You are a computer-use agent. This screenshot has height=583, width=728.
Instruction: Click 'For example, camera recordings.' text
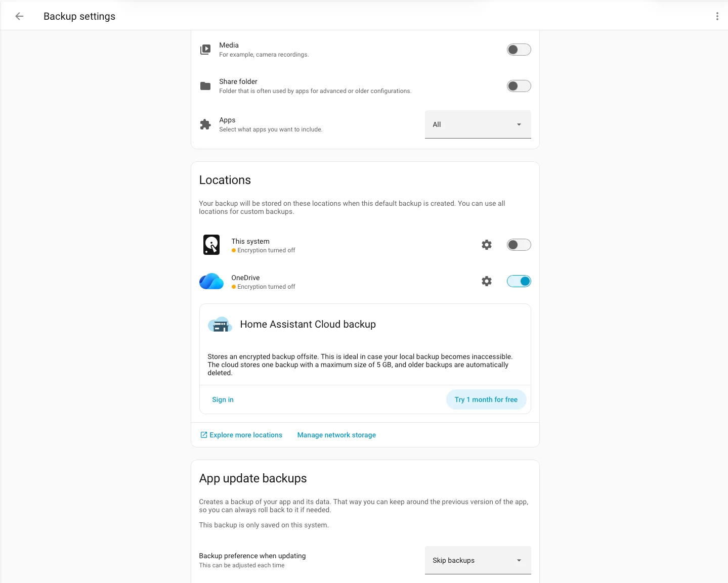[x=264, y=55]
